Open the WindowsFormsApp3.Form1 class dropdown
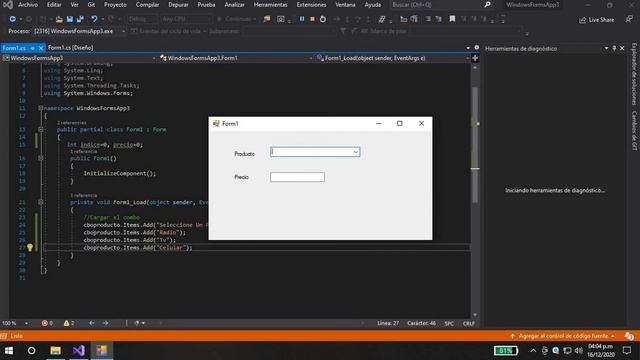 [x=311, y=58]
